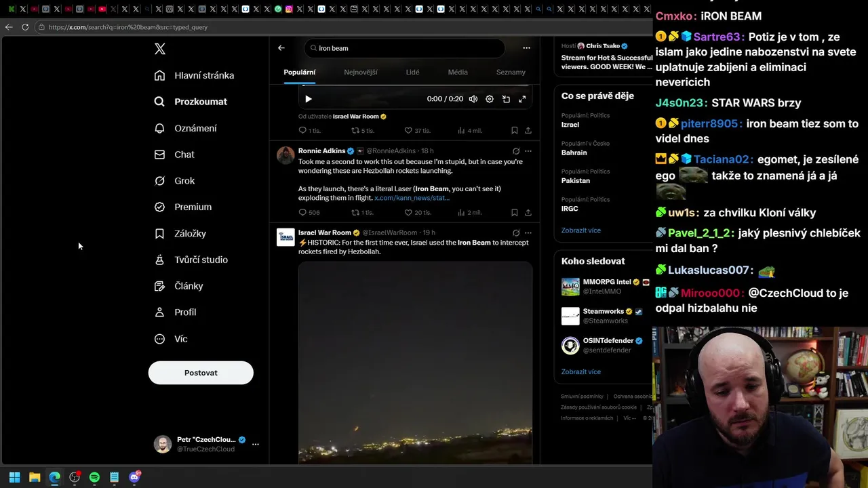Open Prozkoumat in sidebar

pos(191,102)
